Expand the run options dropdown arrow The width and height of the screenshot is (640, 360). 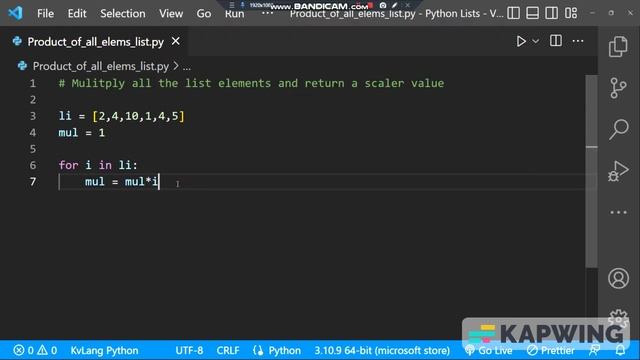click(536, 41)
